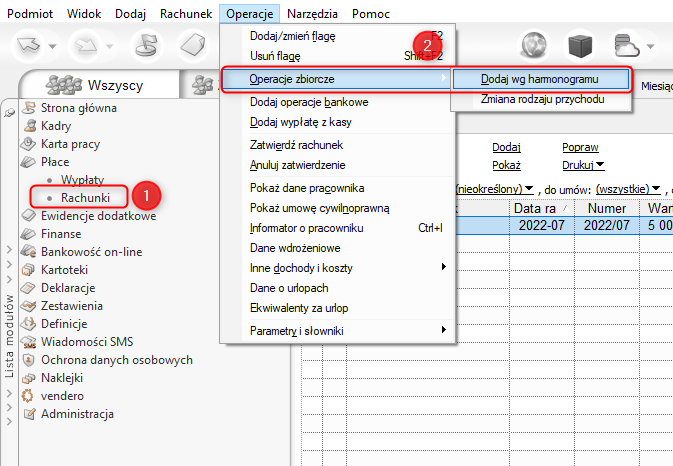The width and height of the screenshot is (673, 466).
Task: Click the Zestawienia module icon
Action: 28,306
